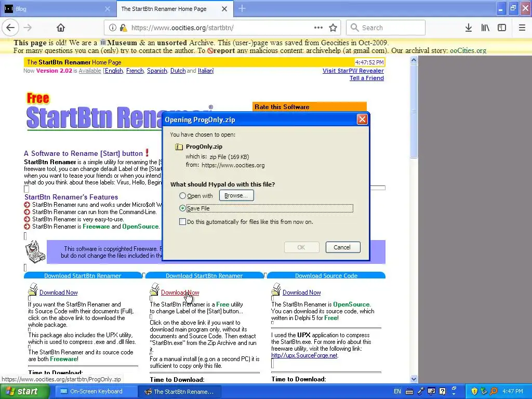Click the Visit StarPW Revealer link

point(353,71)
